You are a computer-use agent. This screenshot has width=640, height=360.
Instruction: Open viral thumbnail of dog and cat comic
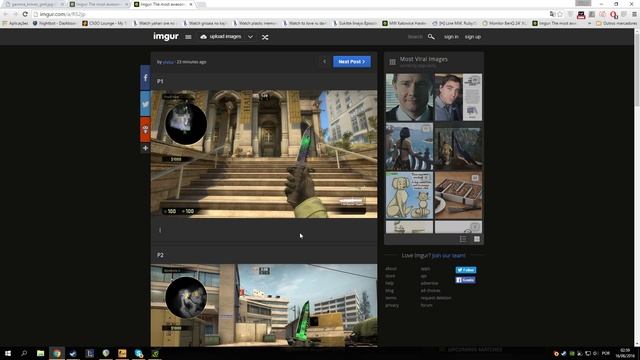click(x=409, y=196)
